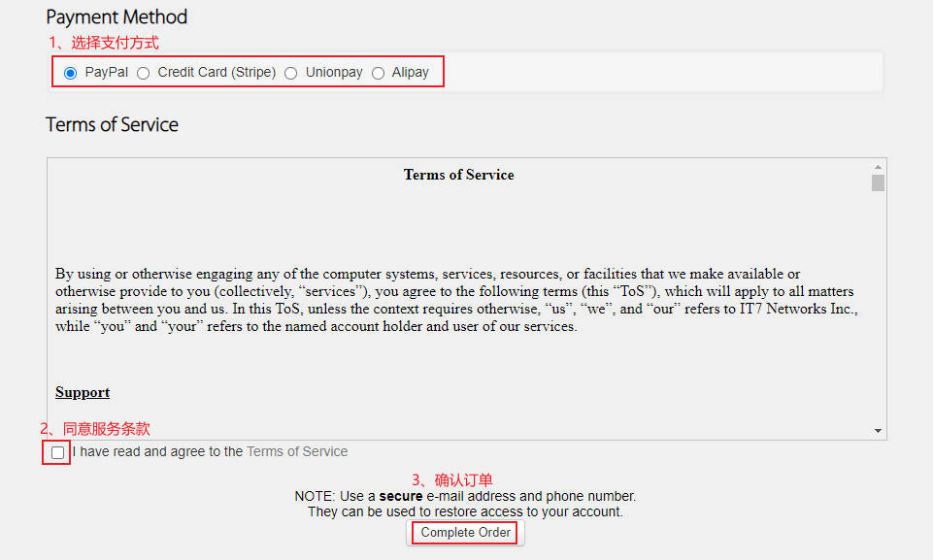This screenshot has height=560, width=933.
Task: Click the bold Terms of Service title in box
Action: pyautogui.click(x=458, y=175)
